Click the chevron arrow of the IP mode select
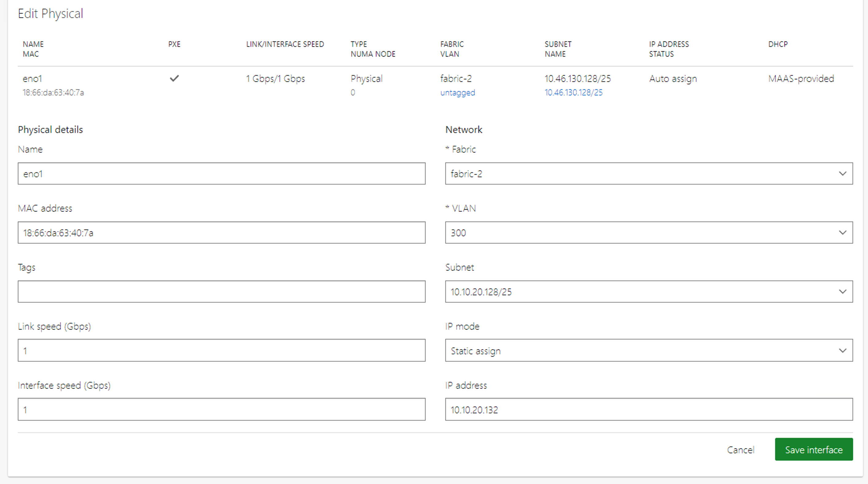The height and width of the screenshot is (484, 868). click(x=843, y=351)
